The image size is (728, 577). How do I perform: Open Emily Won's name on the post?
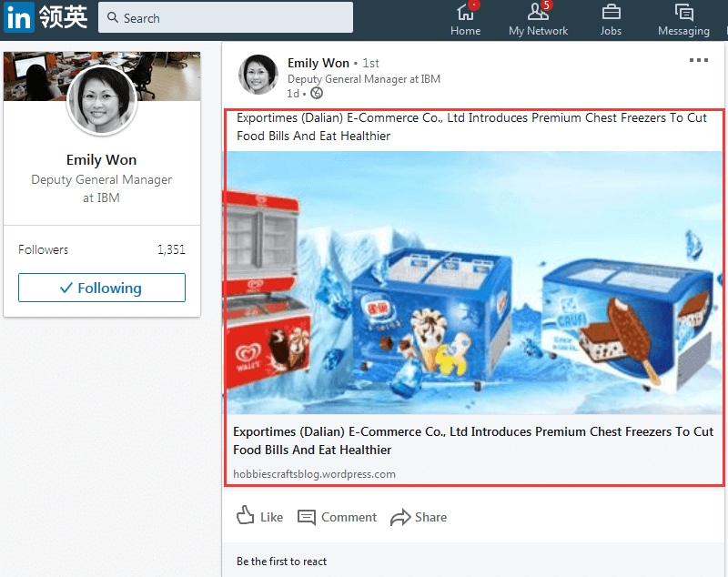(x=318, y=63)
